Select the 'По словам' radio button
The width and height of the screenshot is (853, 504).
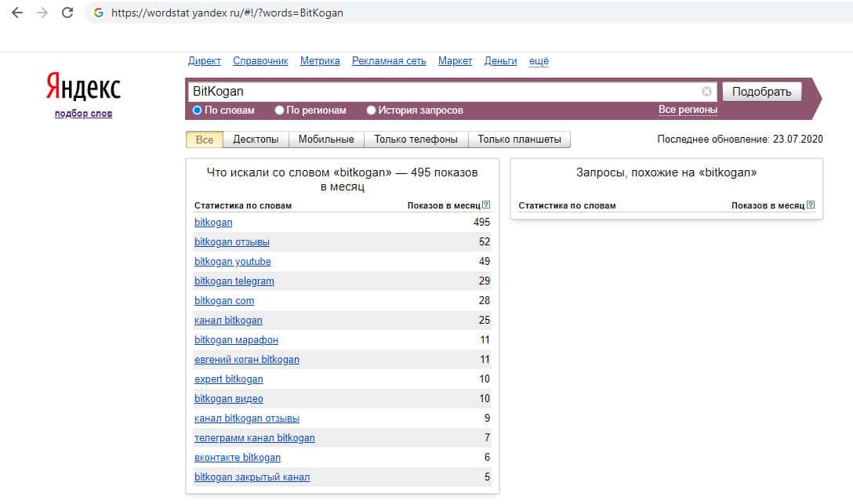tap(198, 111)
